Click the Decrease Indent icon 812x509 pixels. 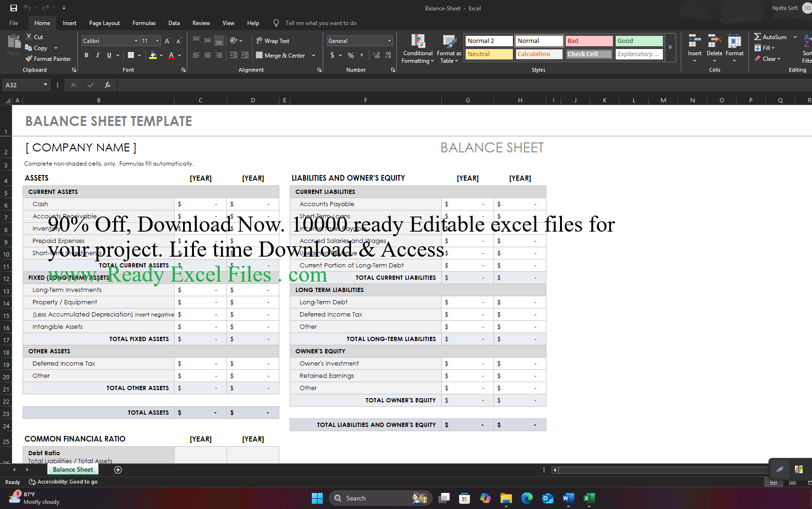point(234,55)
